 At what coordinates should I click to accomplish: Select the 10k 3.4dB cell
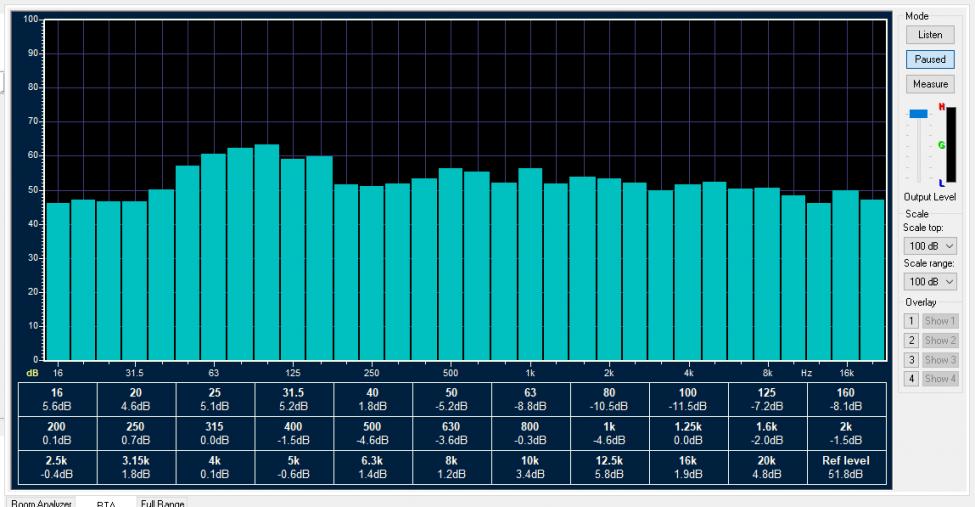click(531, 467)
